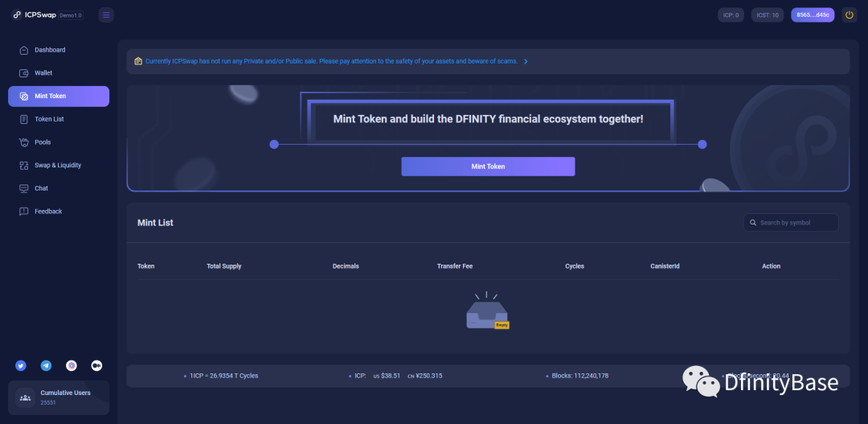Expand the announcement with the arrow chevron
This screenshot has width=868, height=424.
point(526,61)
